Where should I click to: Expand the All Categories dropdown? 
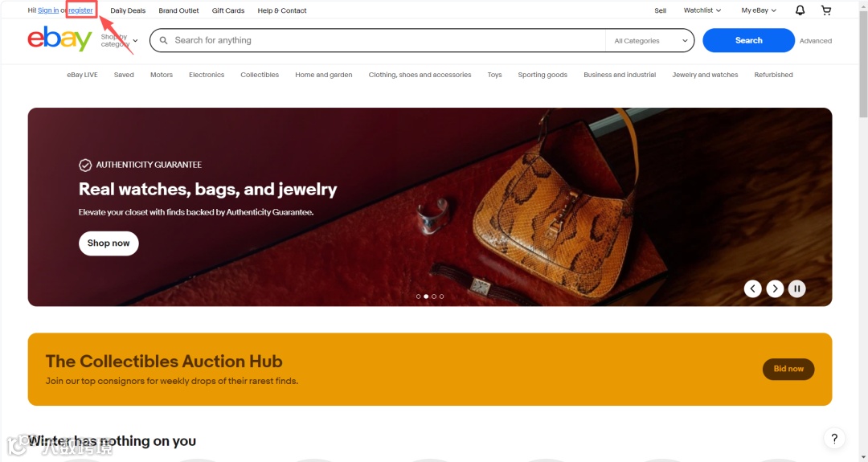(x=650, y=40)
